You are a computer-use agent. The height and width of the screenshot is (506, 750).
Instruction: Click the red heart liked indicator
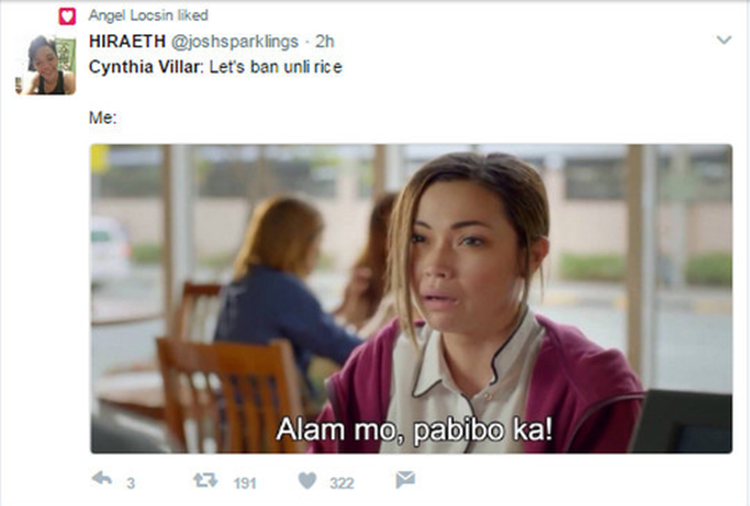[67, 16]
